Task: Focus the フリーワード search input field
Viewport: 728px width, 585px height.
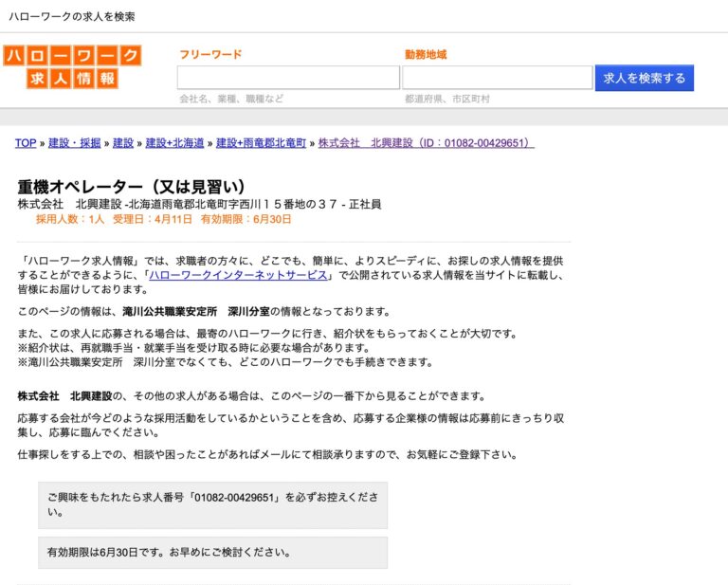Action: 288,78
